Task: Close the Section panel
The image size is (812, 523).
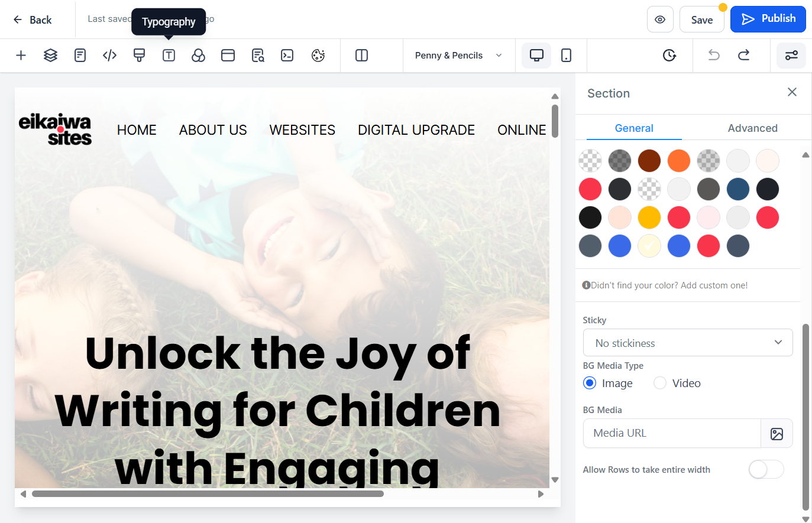Action: click(x=792, y=92)
